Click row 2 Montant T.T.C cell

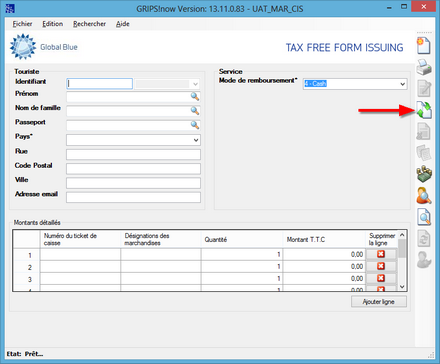click(x=324, y=266)
